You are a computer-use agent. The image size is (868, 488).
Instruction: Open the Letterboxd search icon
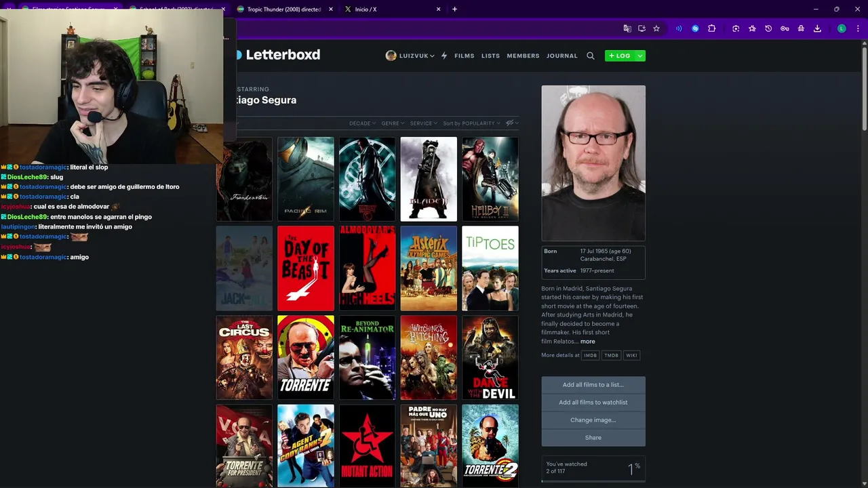coord(591,56)
